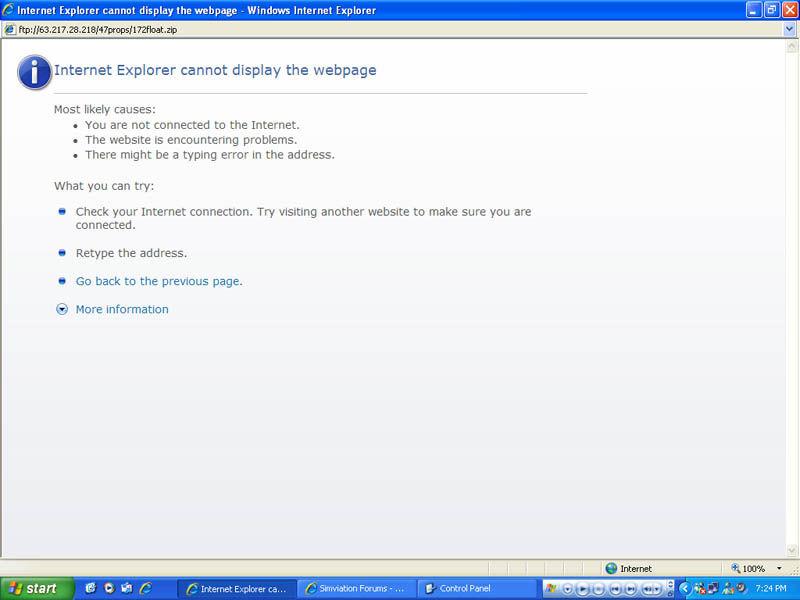
Task: Open the zoom level dropdown arrow
Action: [779, 568]
